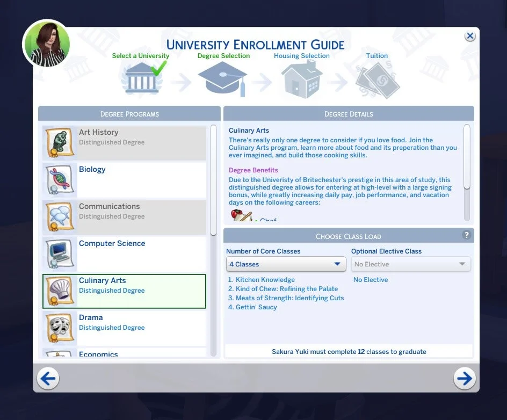Click the Housing Selection house icon
This screenshot has width=507, height=420.
[x=302, y=78]
